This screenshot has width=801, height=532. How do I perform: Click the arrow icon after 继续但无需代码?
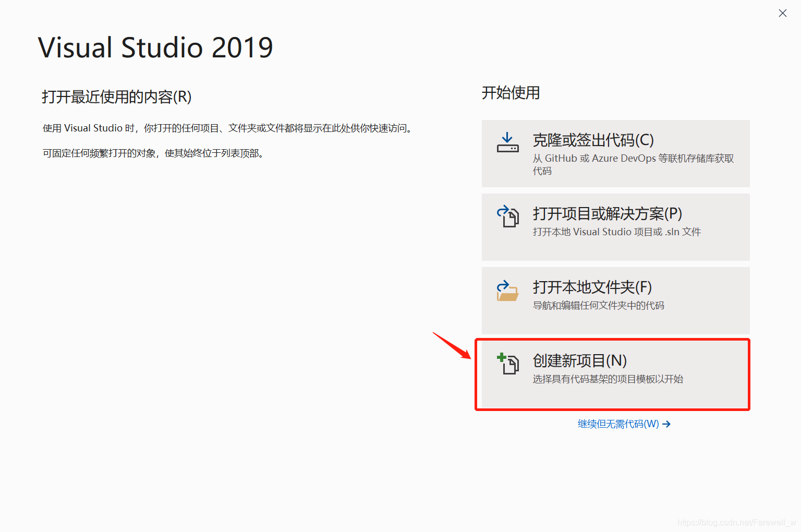(x=666, y=424)
